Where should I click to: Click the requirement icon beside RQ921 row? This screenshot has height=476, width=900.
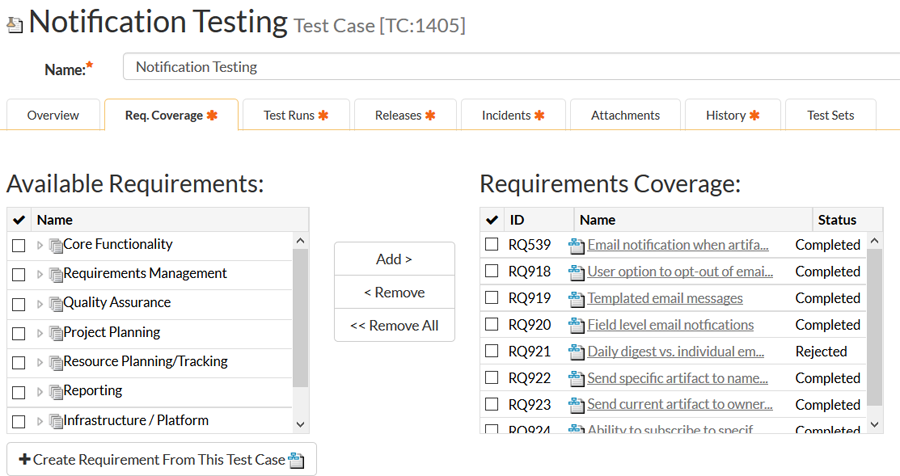tap(576, 352)
